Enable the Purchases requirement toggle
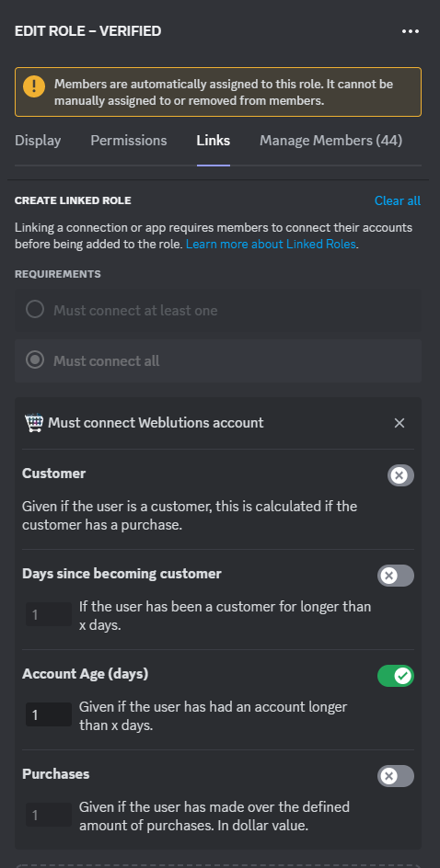 [396, 776]
